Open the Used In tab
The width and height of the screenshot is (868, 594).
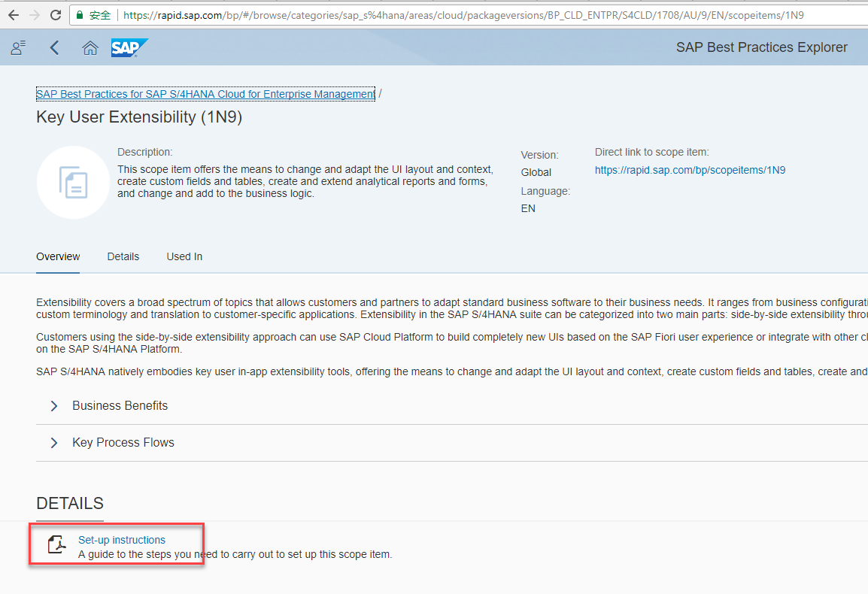click(184, 257)
